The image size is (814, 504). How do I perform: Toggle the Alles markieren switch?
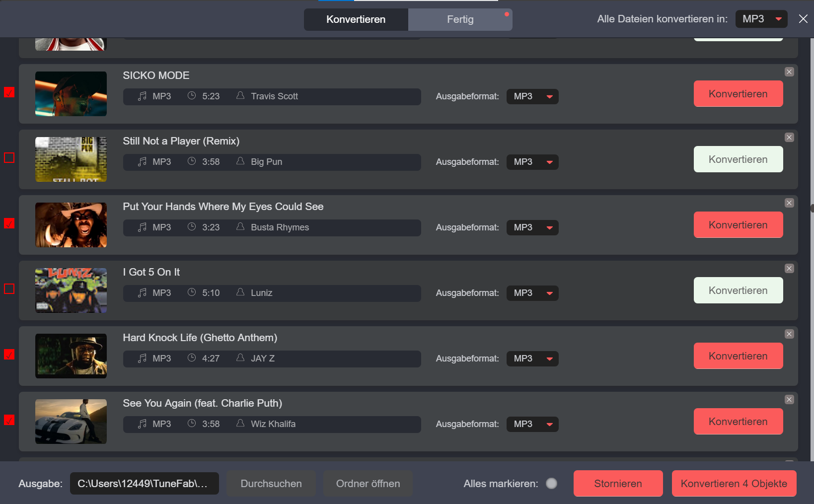click(551, 484)
